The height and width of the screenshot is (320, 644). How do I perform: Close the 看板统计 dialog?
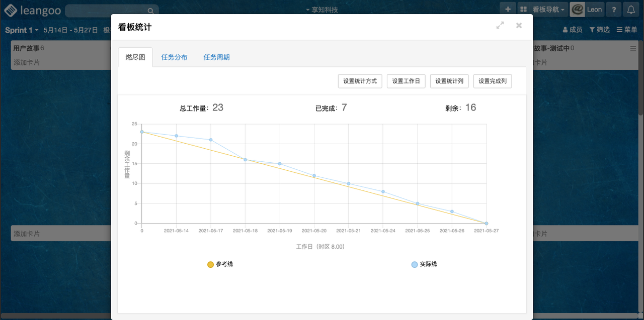(519, 25)
